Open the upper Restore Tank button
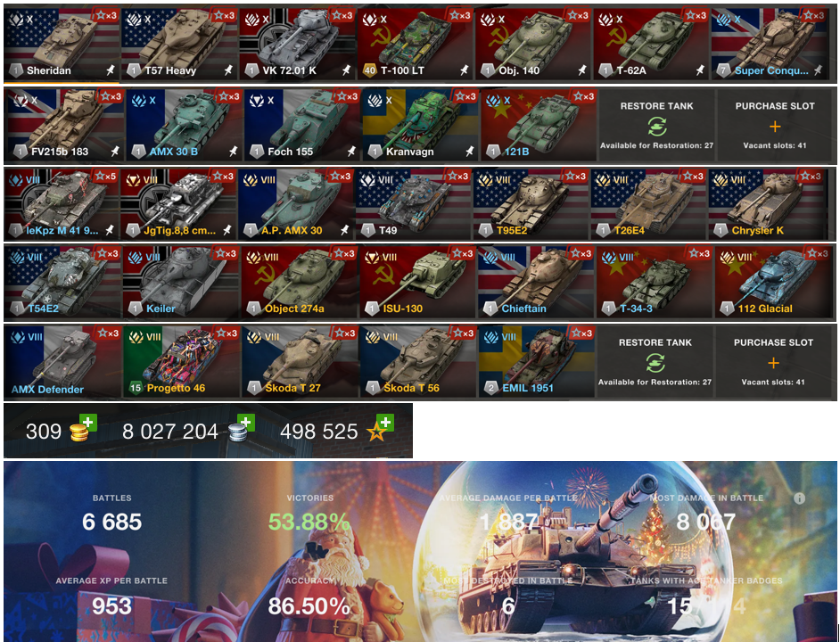This screenshot has height=642, width=840. [656, 125]
